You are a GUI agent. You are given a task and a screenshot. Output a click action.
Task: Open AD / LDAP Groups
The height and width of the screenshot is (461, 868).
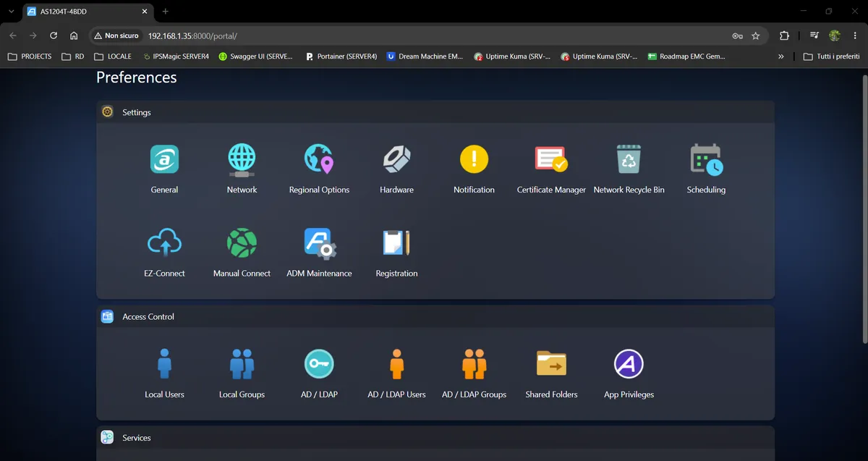pos(474,364)
